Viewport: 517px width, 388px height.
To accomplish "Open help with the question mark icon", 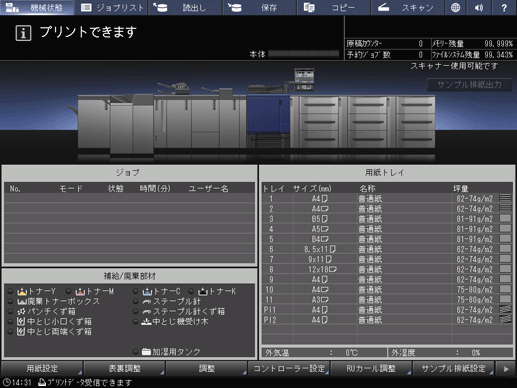I will tap(504, 7).
